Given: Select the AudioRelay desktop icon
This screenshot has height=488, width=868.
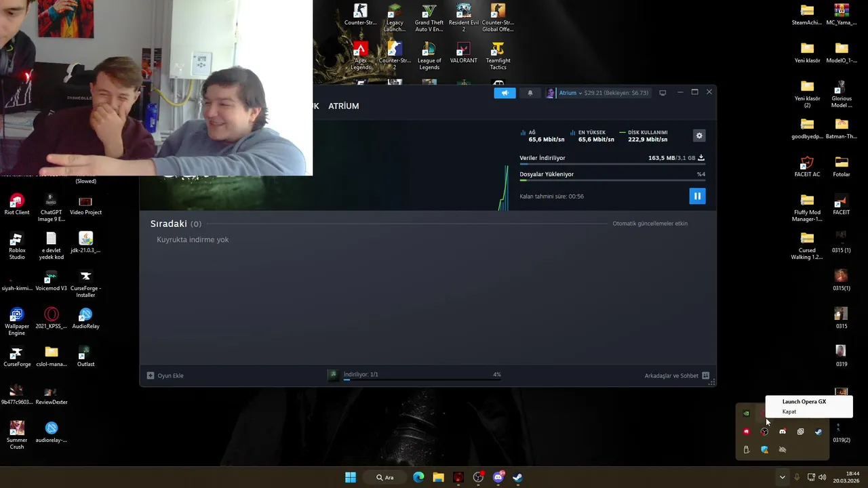Looking at the screenshot, I should pos(85,319).
